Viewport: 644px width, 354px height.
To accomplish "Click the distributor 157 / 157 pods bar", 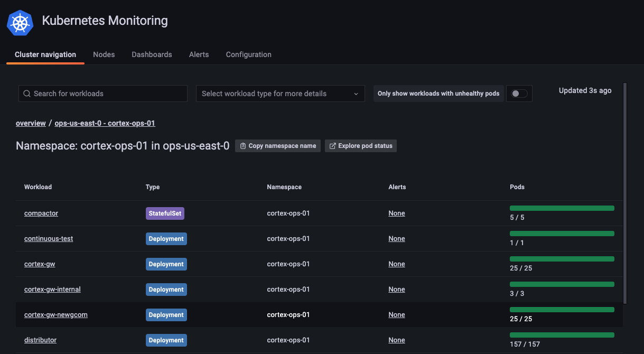I will point(562,335).
